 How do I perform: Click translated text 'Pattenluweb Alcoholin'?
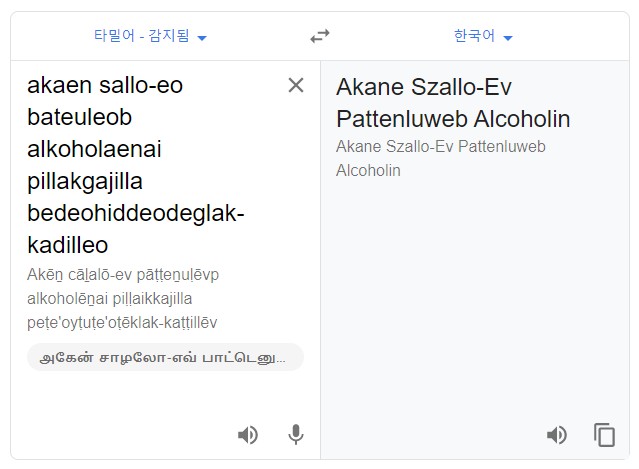453,119
